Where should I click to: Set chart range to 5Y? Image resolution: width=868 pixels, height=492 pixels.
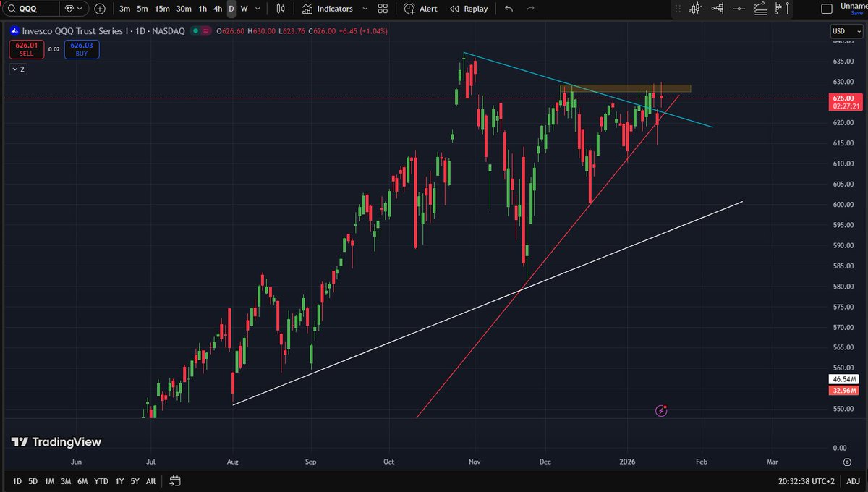click(135, 481)
